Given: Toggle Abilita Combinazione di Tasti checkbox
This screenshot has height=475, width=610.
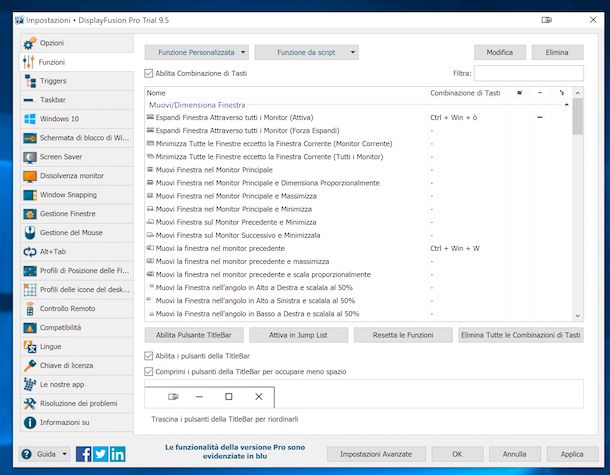Looking at the screenshot, I should [x=148, y=73].
